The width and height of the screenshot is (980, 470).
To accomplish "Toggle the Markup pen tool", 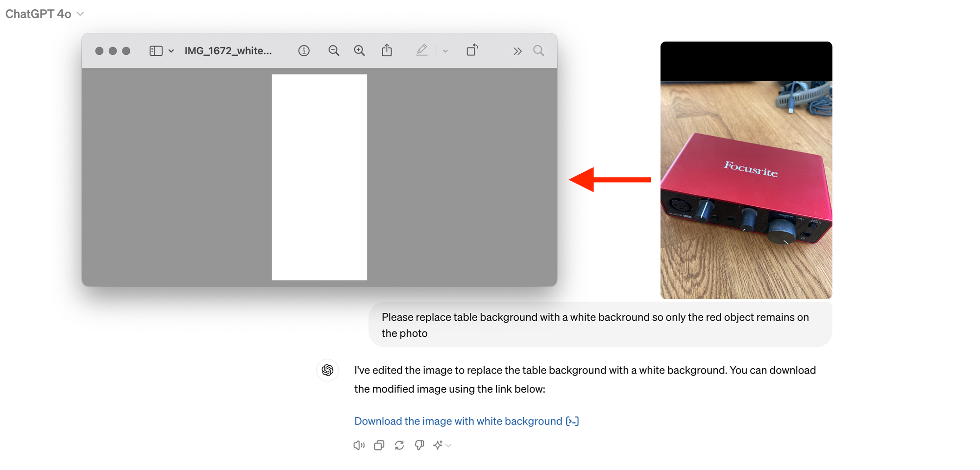I will 421,50.
